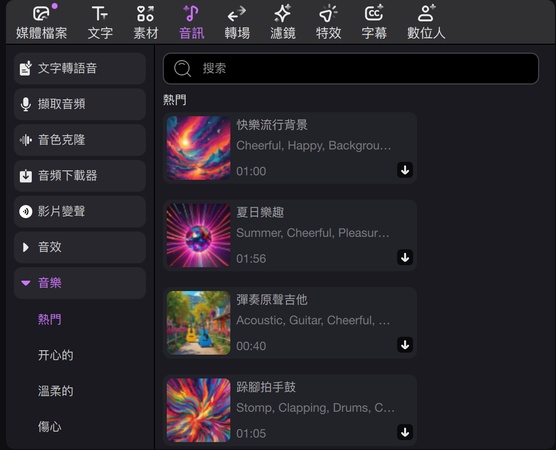Click the 搜索 search input field
The height and width of the screenshot is (450, 556).
coord(351,68)
